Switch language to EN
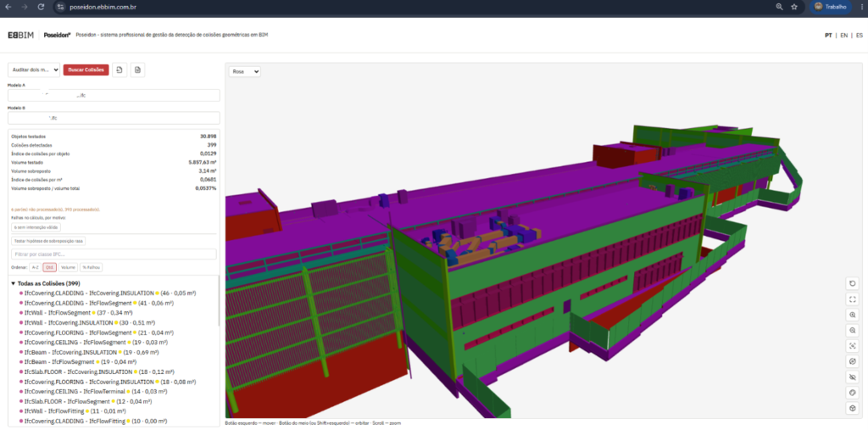 coord(843,36)
